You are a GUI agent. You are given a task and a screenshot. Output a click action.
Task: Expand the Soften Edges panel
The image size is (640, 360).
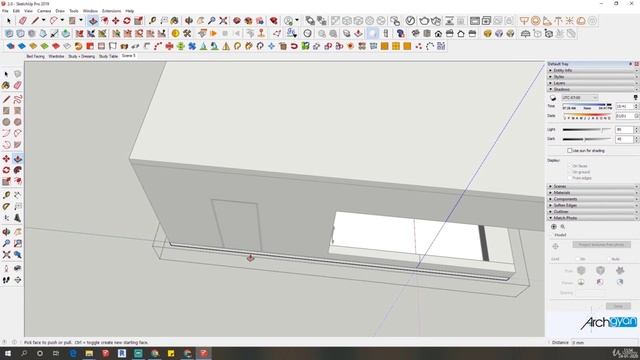(593, 205)
